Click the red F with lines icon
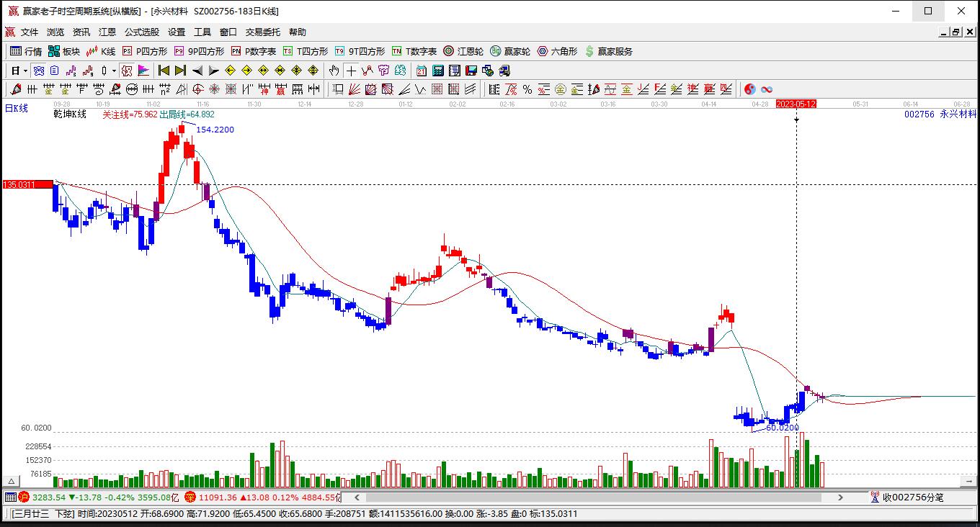Image resolution: width=980 pixels, height=527 pixels. 660,89
